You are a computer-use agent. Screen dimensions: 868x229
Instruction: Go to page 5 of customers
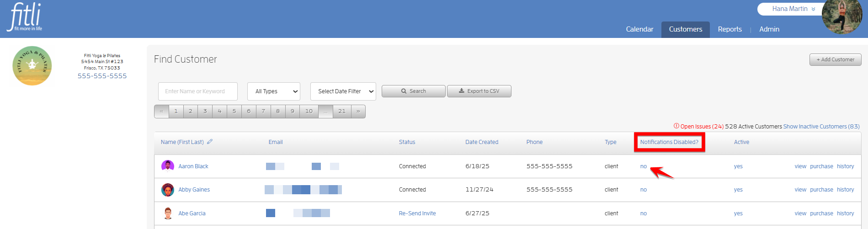tap(234, 111)
